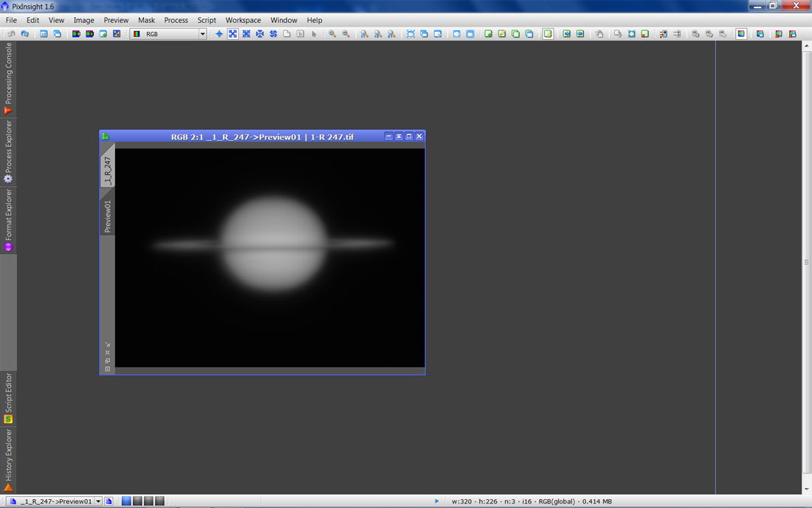Open the History Explorer side panel
The image size is (812, 508).
(x=8, y=460)
